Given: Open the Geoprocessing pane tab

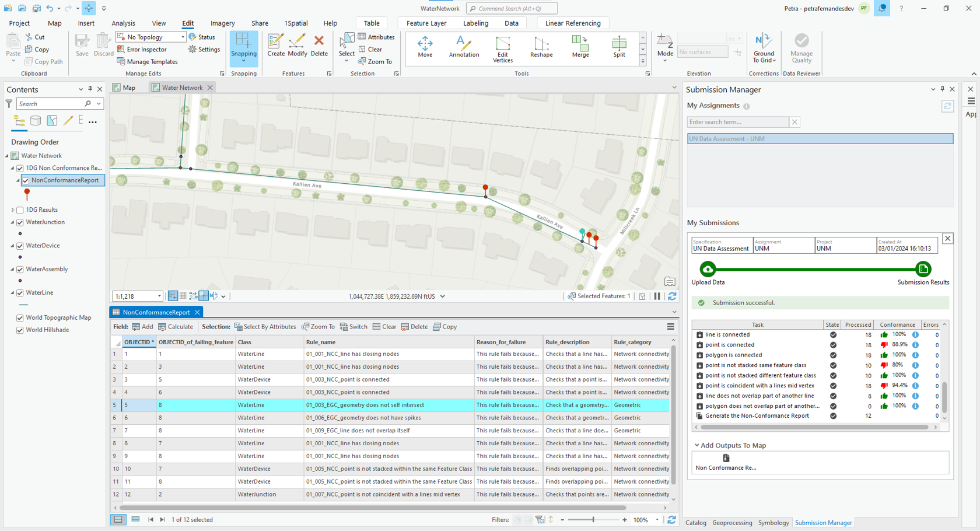Looking at the screenshot, I should click(731, 523).
